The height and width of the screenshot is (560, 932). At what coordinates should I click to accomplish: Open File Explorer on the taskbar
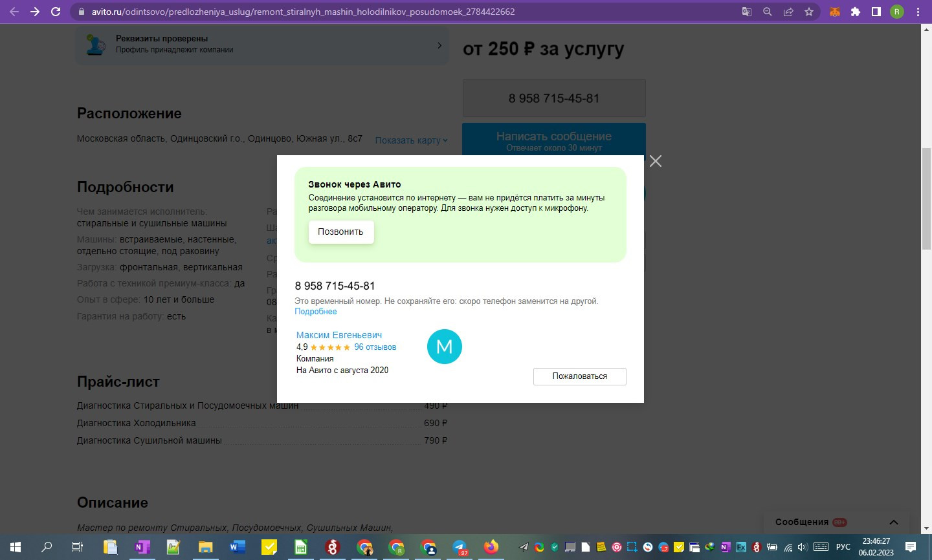(205, 547)
